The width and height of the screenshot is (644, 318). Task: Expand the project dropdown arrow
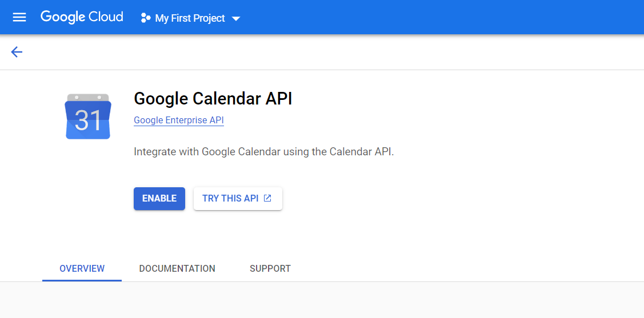(236, 19)
